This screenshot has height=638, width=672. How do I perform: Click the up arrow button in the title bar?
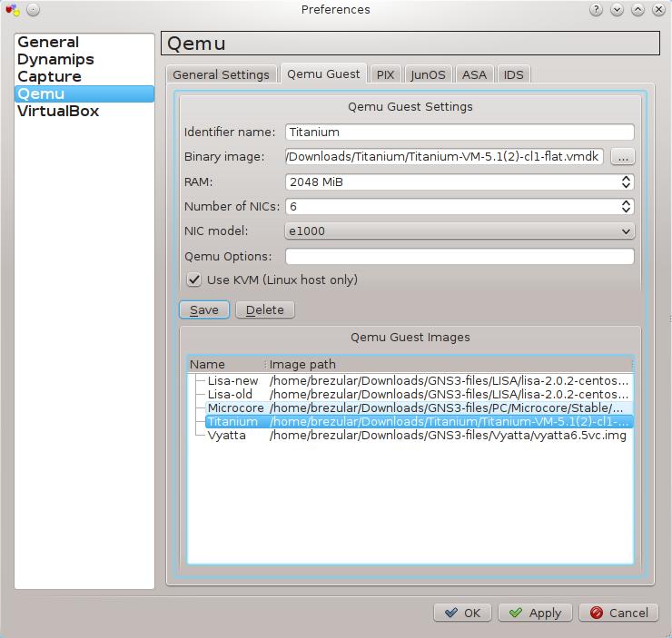637,9
